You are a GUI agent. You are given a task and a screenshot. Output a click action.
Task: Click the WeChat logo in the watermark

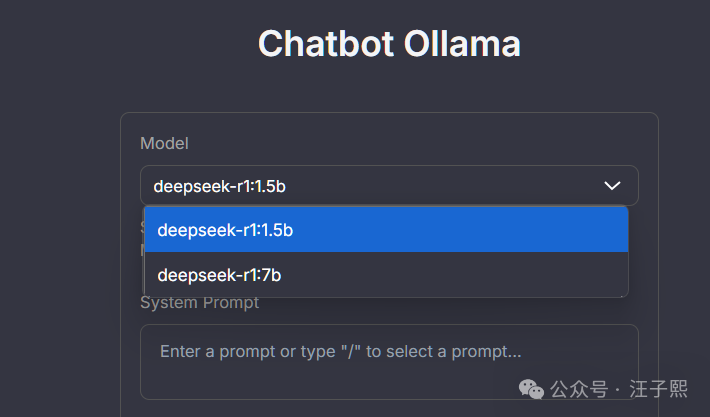point(529,388)
